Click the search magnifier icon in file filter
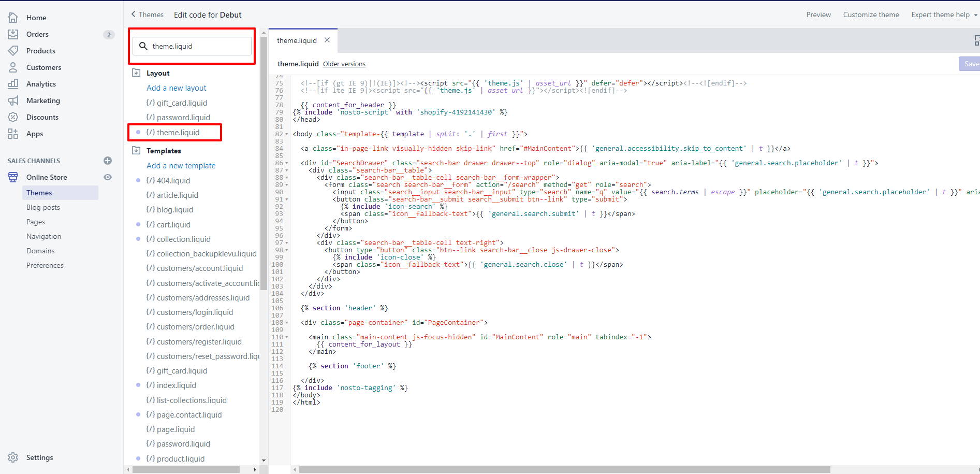Screen dimensions: 980x474 (143, 46)
